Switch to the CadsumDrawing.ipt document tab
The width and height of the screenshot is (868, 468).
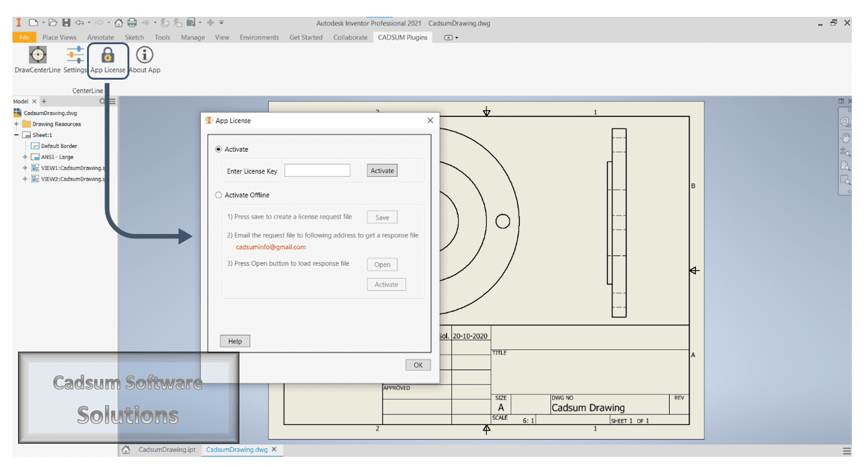tap(167, 449)
